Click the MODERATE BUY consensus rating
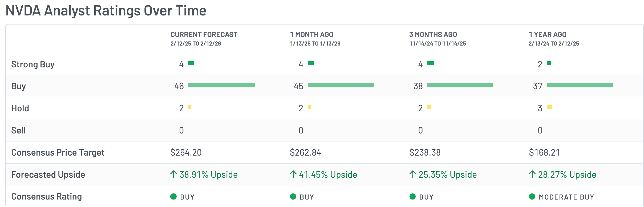This screenshot has height=207, width=644. (x=566, y=197)
